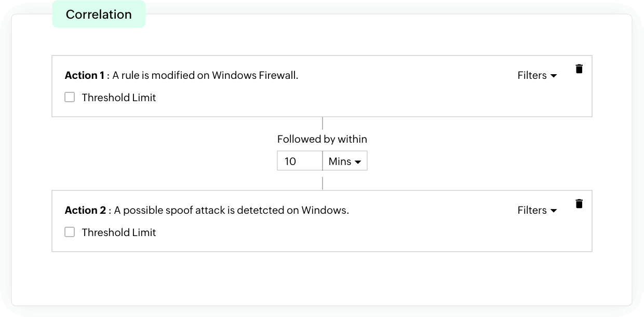Click the possible spoof attack description text
The image size is (644, 317).
coord(232,210)
